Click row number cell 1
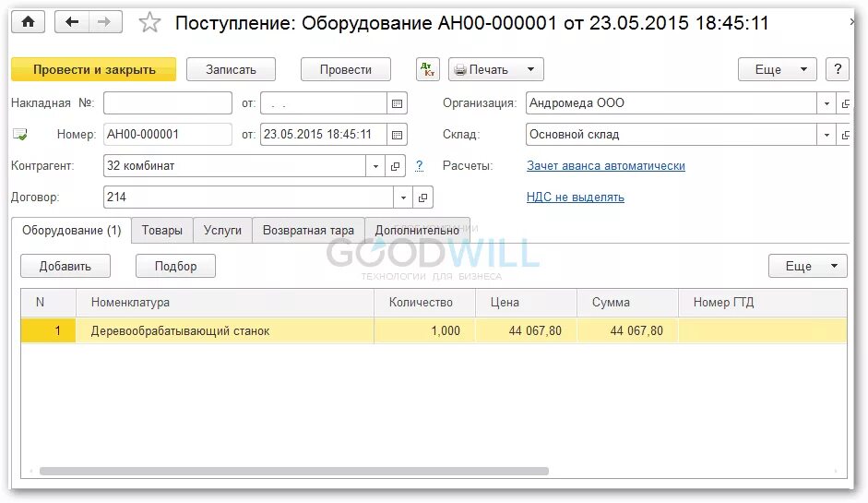The image size is (868, 503). click(48, 330)
